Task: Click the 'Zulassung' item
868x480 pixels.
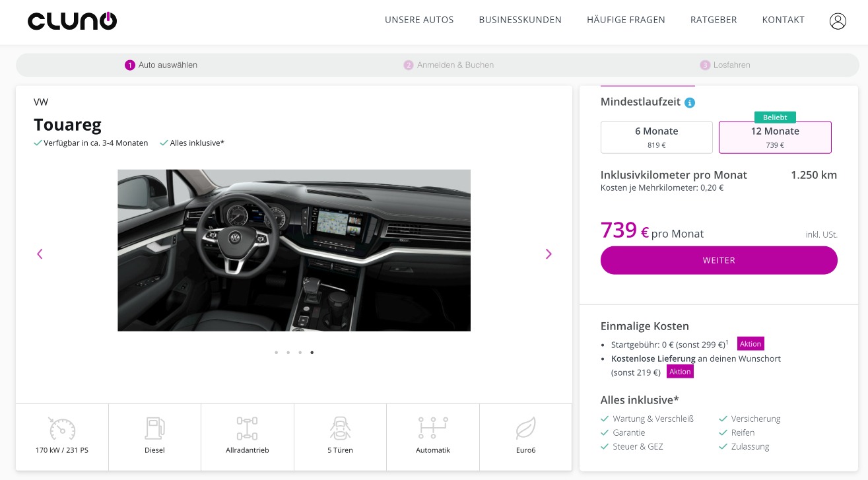Action: pyautogui.click(x=750, y=446)
